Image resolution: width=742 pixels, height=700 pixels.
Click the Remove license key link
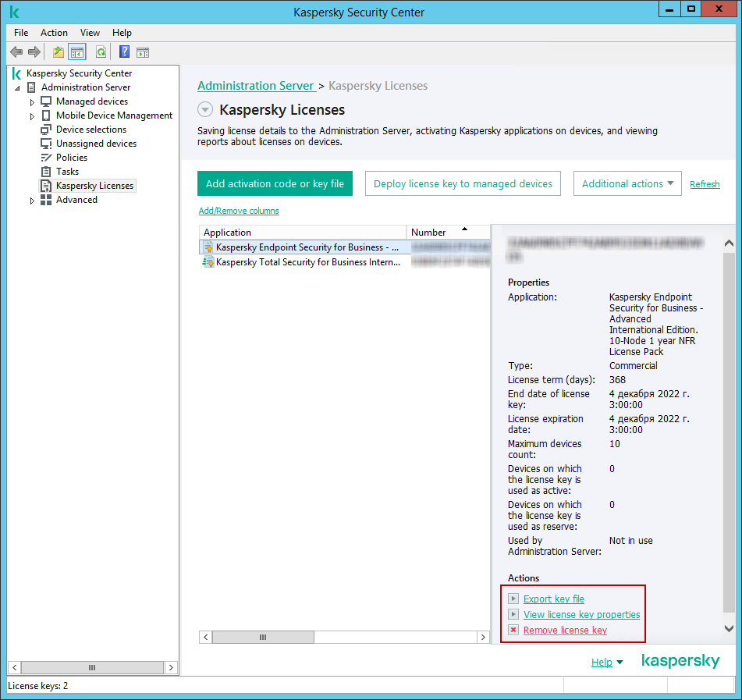pyautogui.click(x=565, y=631)
